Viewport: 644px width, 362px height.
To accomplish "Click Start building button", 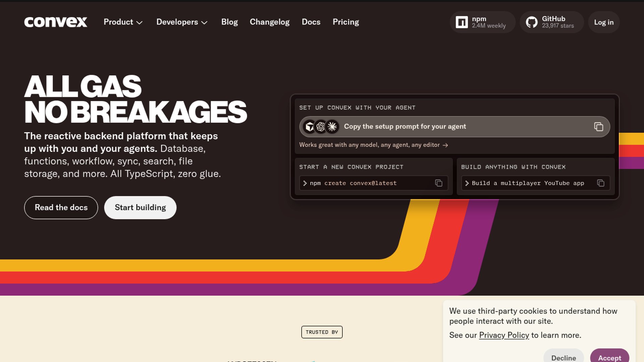I will click(140, 207).
